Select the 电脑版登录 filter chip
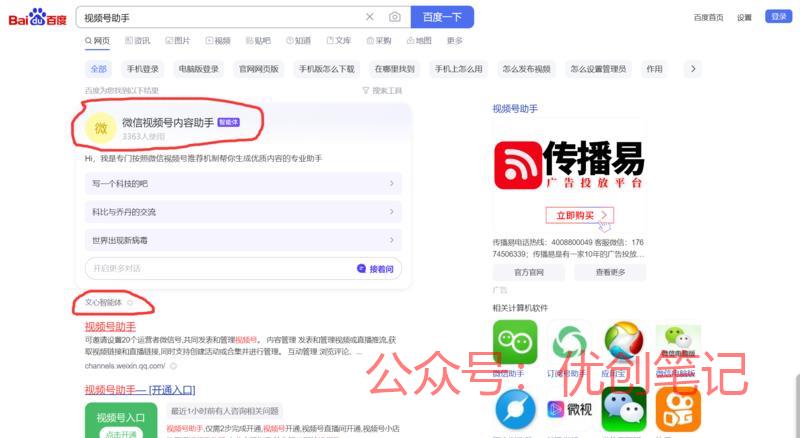The width and height of the screenshot is (800, 438). click(198, 69)
